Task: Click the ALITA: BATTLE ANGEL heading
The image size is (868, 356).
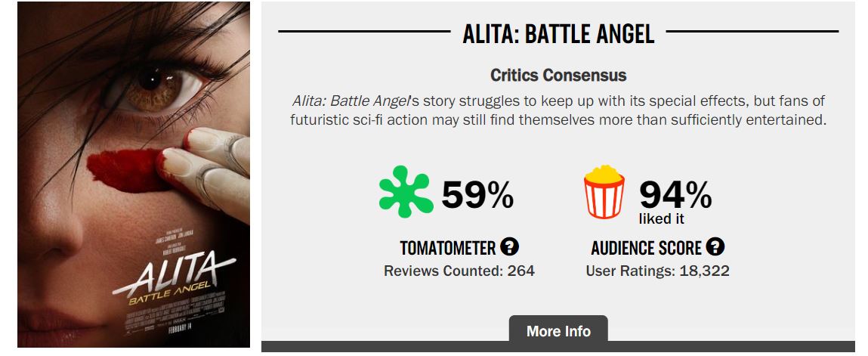Action: [x=558, y=33]
